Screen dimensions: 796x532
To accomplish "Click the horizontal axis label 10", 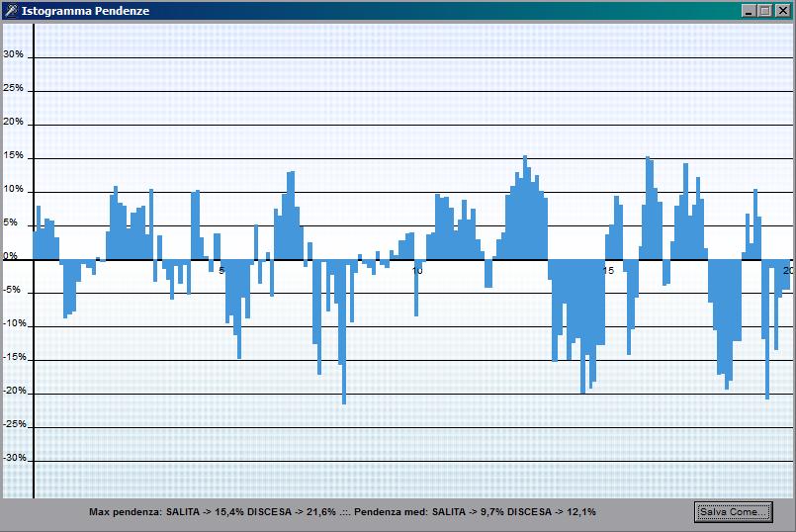I will (x=417, y=271).
